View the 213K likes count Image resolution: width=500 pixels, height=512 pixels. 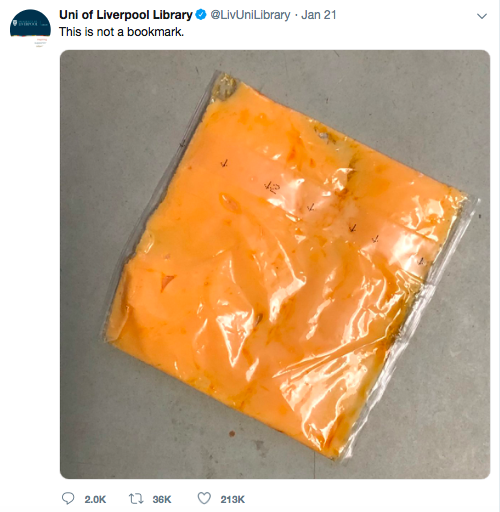[233, 499]
